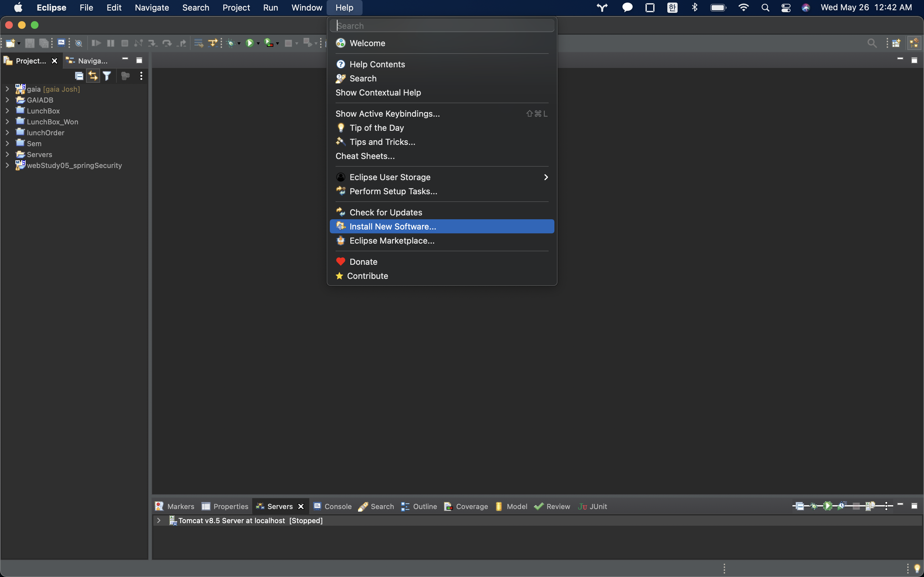Click the New wizard toolbar icon
Image resolution: width=924 pixels, height=577 pixels.
[x=10, y=43]
